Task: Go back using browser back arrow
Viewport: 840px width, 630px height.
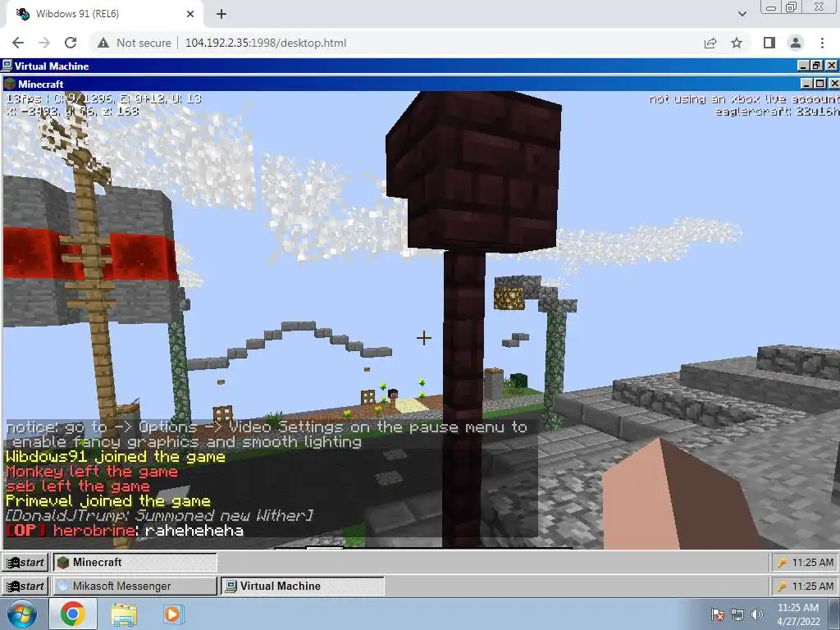Action: pos(18,43)
